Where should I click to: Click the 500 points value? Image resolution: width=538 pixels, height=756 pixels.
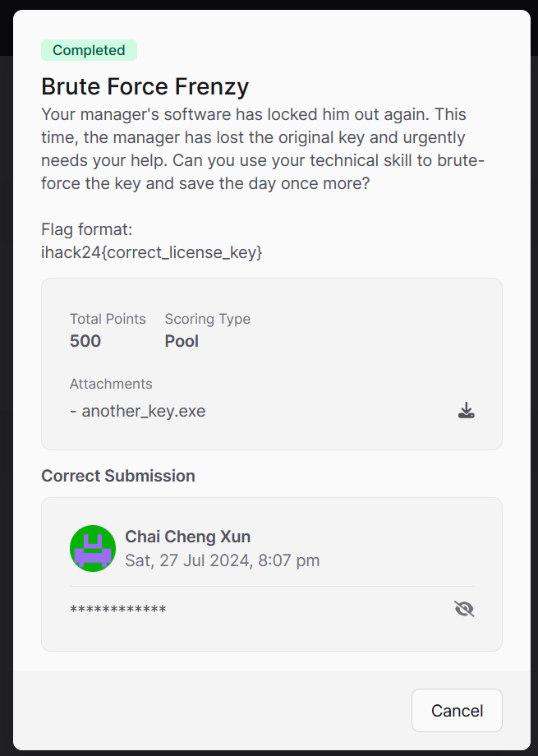(x=85, y=341)
